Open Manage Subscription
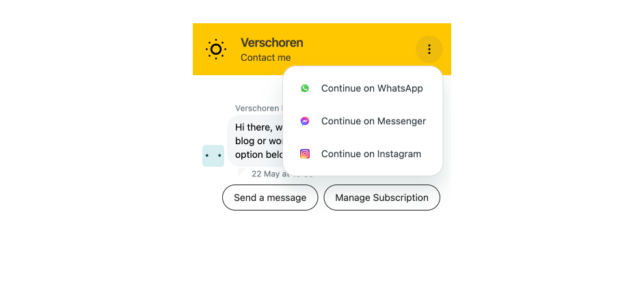This screenshot has width=644, height=285. (x=382, y=198)
